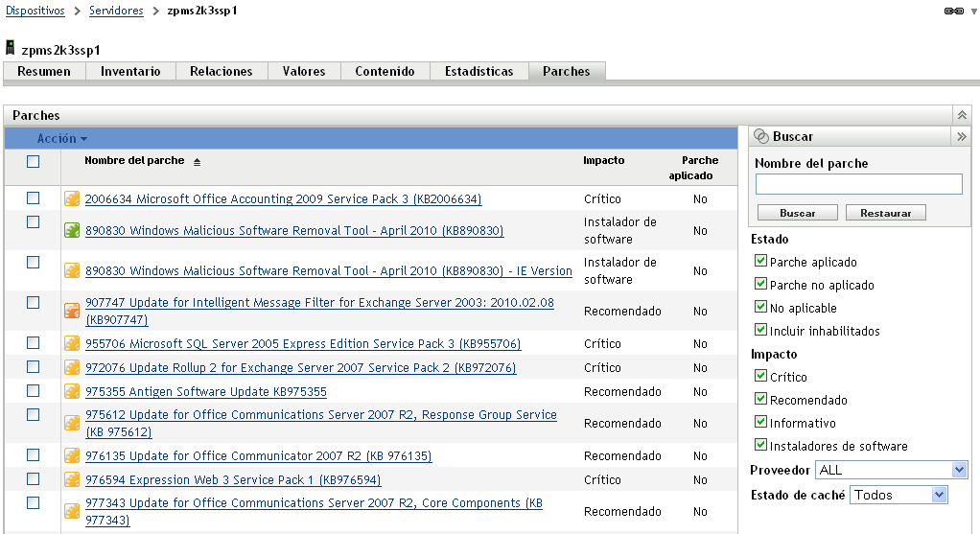Uncheck the Parche aplicado filter
Image resolution: width=980 pixels, height=534 pixels.
tap(760, 261)
